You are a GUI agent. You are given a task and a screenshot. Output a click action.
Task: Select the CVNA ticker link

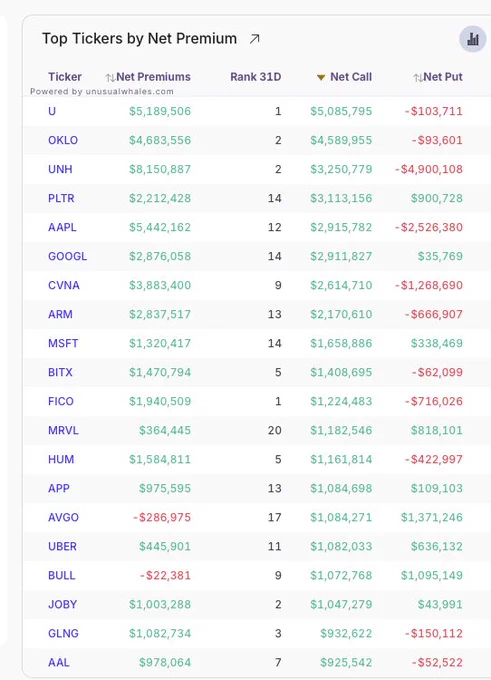64,285
